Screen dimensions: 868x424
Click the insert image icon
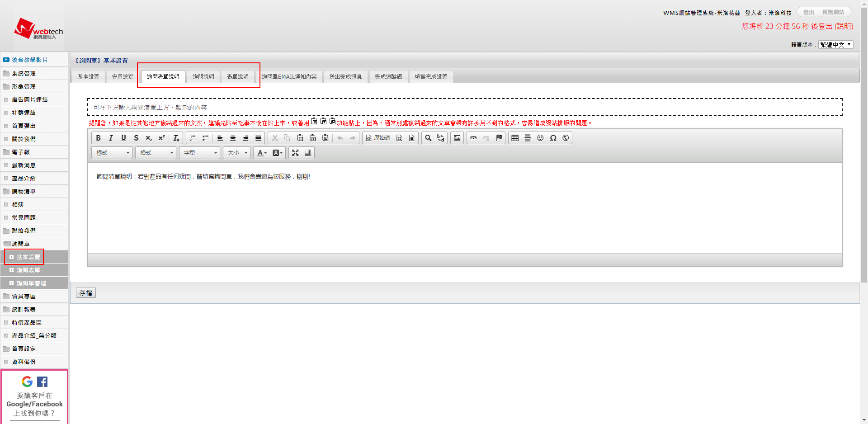click(x=457, y=138)
